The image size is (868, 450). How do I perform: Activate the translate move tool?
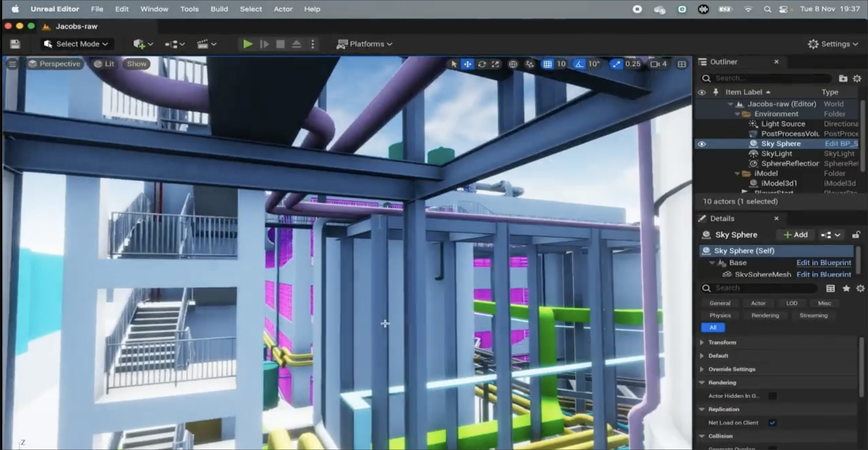click(x=468, y=64)
